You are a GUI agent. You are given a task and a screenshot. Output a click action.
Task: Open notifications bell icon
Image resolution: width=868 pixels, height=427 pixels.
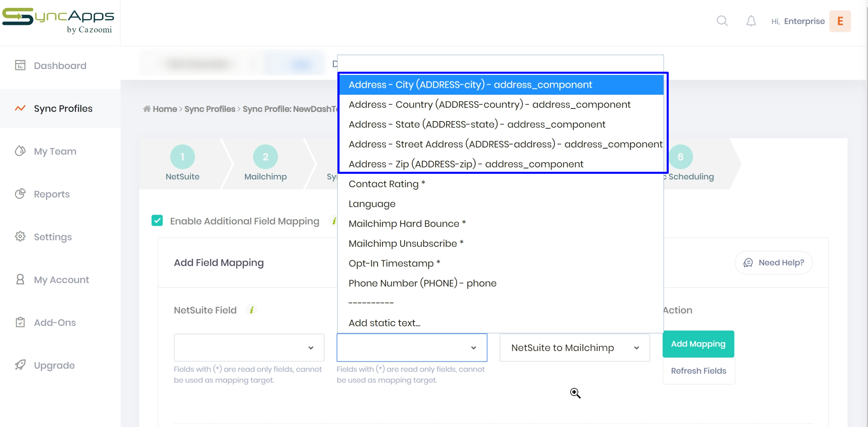pos(751,21)
